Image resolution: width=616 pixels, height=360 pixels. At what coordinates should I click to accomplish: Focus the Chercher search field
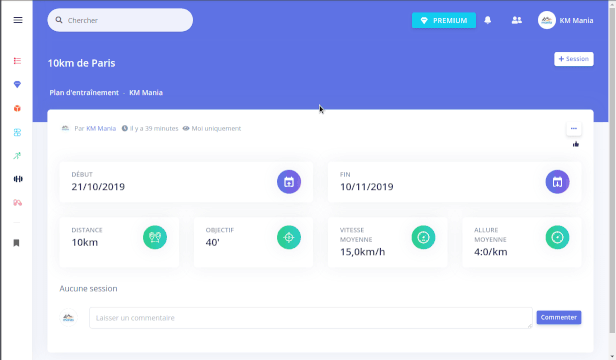point(120,20)
